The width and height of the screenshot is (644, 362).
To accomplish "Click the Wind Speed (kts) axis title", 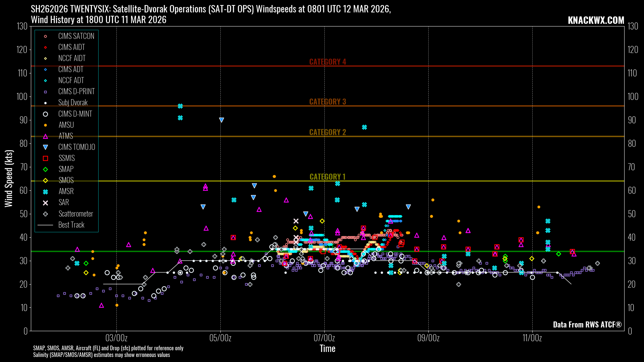I will point(9,178).
